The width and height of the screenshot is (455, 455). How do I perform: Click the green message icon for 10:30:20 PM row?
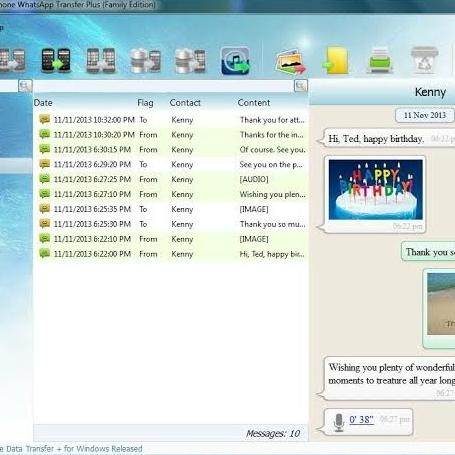tap(44, 134)
